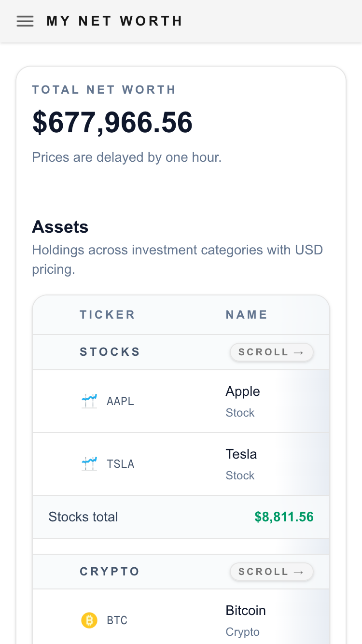
Task: Click the TSLA stock chart icon
Action: coord(89,463)
